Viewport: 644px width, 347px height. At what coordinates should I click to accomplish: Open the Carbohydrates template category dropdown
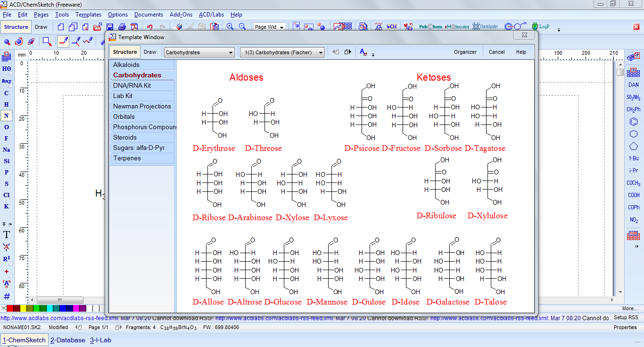(x=199, y=52)
